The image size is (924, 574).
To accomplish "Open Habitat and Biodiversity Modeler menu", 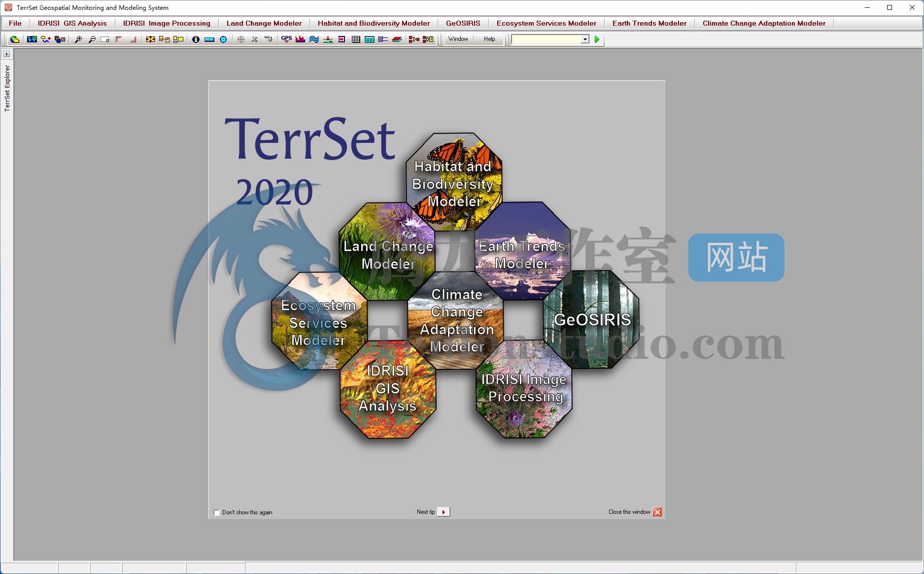I will tap(374, 23).
